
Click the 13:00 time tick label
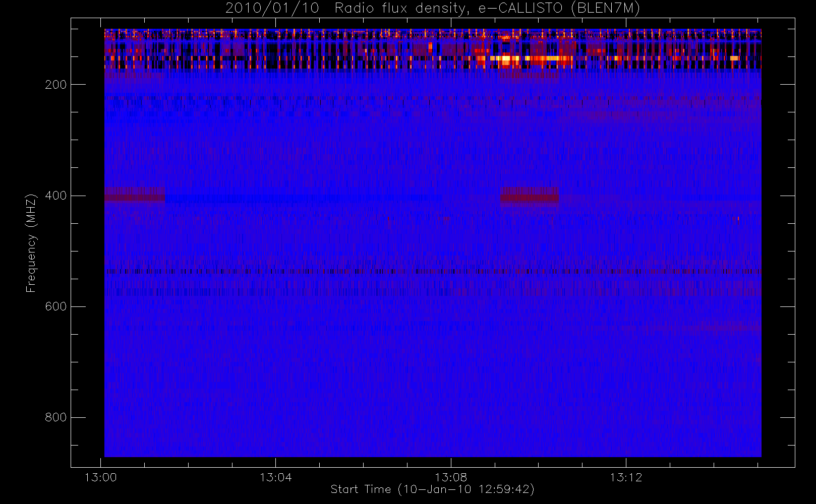(100, 477)
